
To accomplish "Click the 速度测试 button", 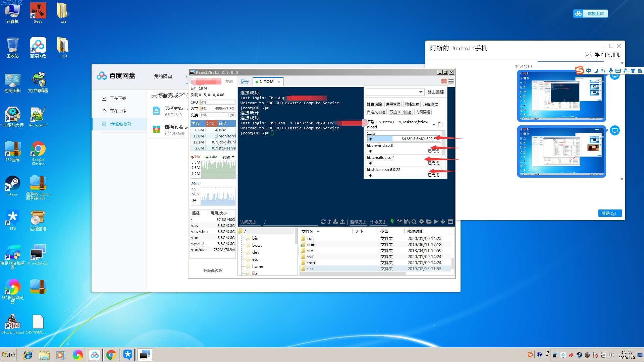I will coord(430,104).
